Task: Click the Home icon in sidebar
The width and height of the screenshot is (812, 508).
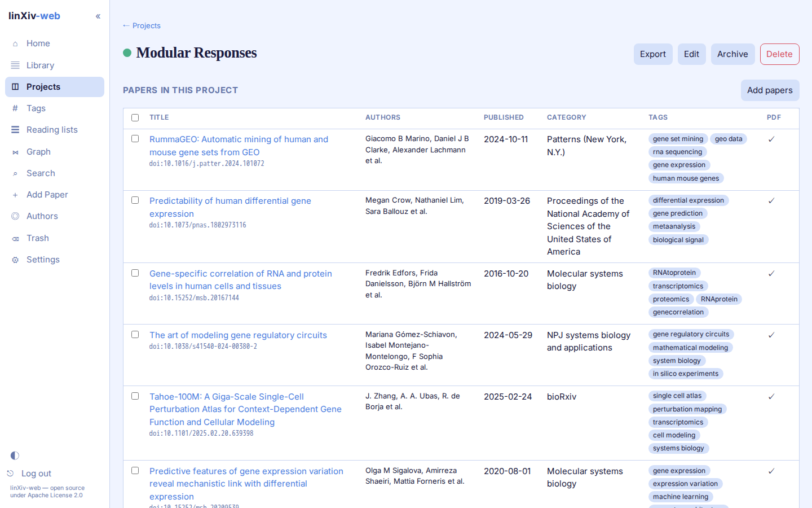Action: point(15,43)
